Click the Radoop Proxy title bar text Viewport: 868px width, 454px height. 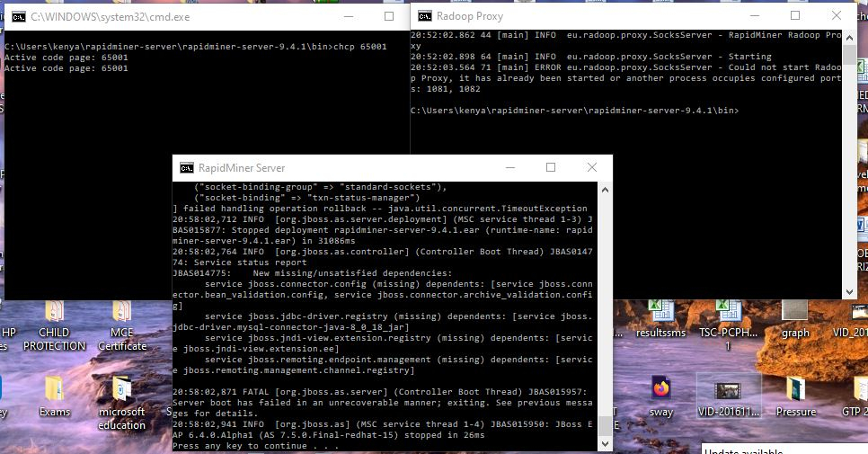click(x=469, y=16)
